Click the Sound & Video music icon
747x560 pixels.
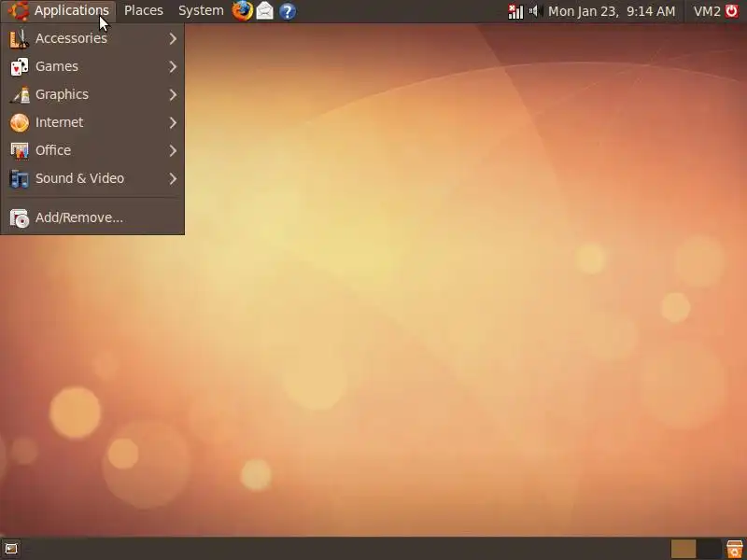pos(19,179)
